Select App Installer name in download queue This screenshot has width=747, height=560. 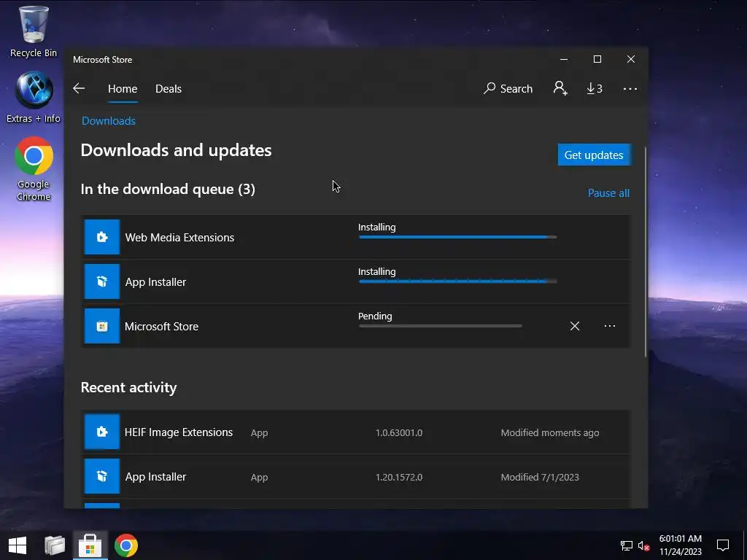155,282
